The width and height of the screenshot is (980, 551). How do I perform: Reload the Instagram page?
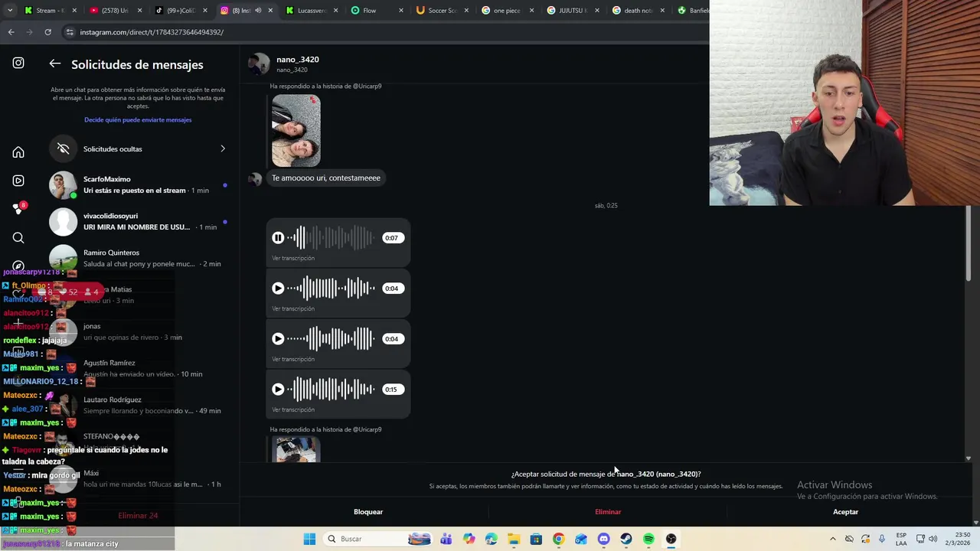coord(47,32)
